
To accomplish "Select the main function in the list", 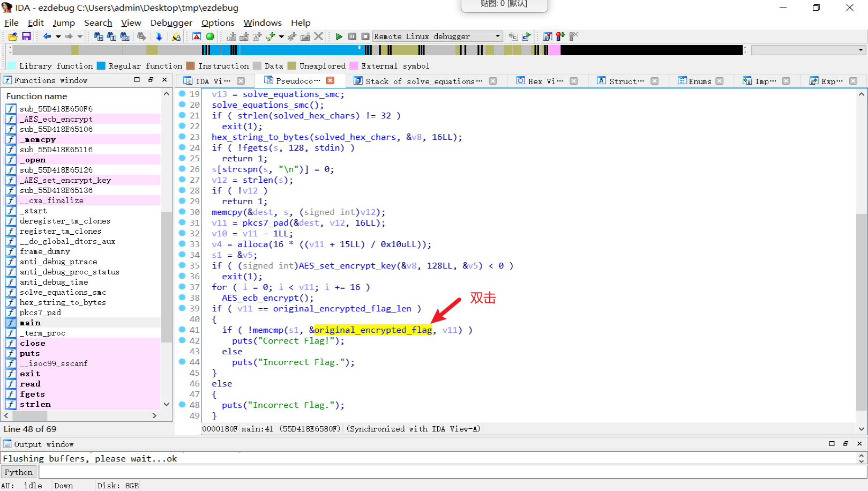I will (30, 323).
